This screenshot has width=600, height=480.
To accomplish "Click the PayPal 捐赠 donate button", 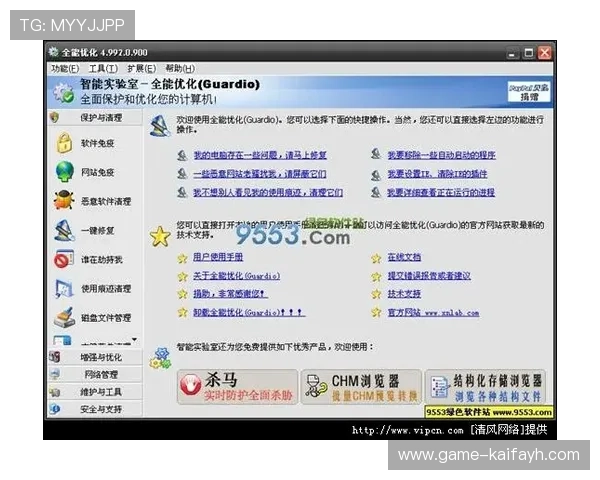I will [529, 92].
